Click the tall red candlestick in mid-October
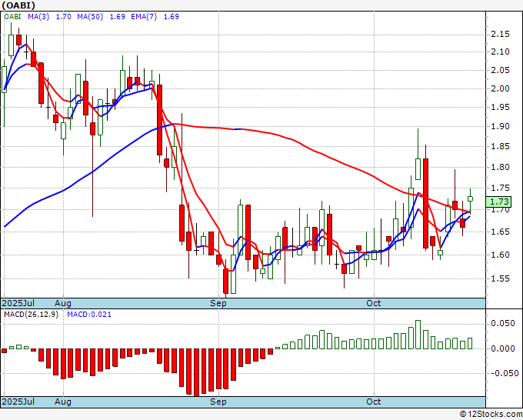 click(425, 203)
